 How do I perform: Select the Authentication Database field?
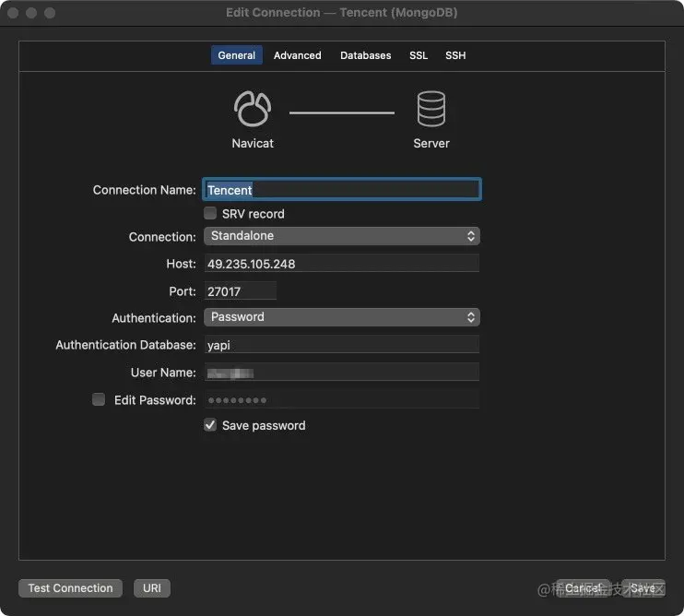342,345
